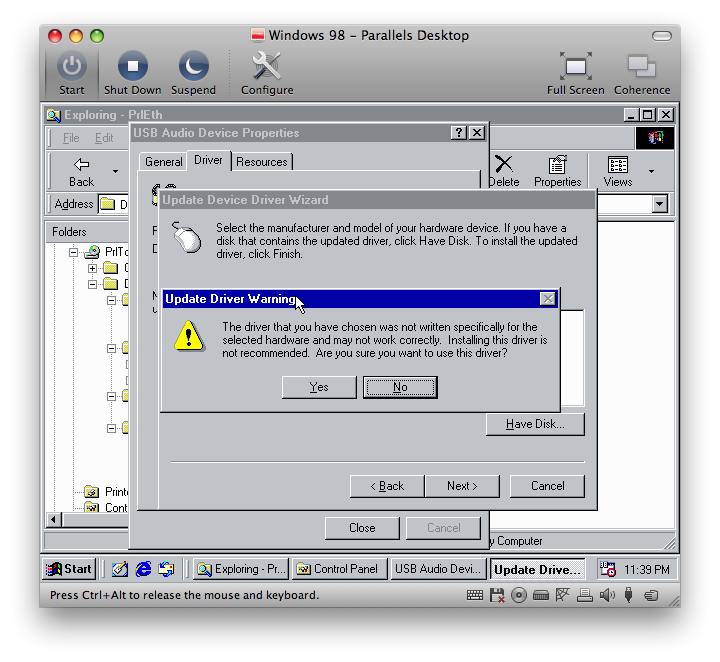Switch to USB Audio Devi... taskbar button

click(x=438, y=569)
